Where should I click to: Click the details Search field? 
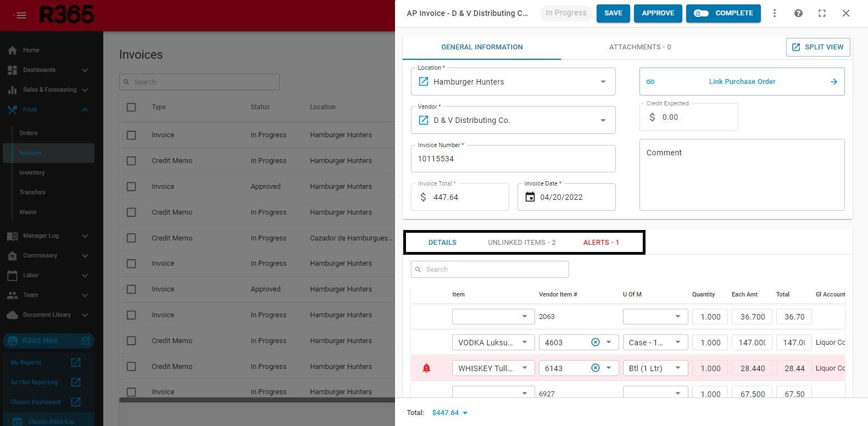pos(490,269)
